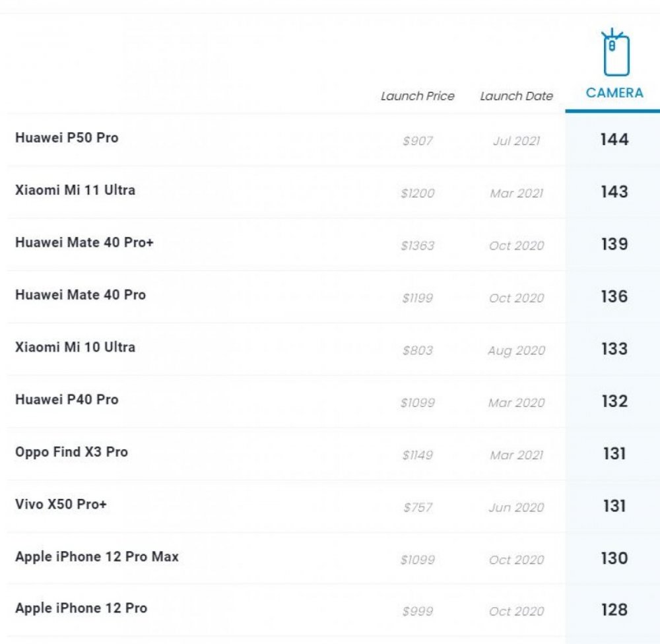Open Xiaomi Mi 10 Ultra page
This screenshot has width=660, height=644.
pos(75,347)
